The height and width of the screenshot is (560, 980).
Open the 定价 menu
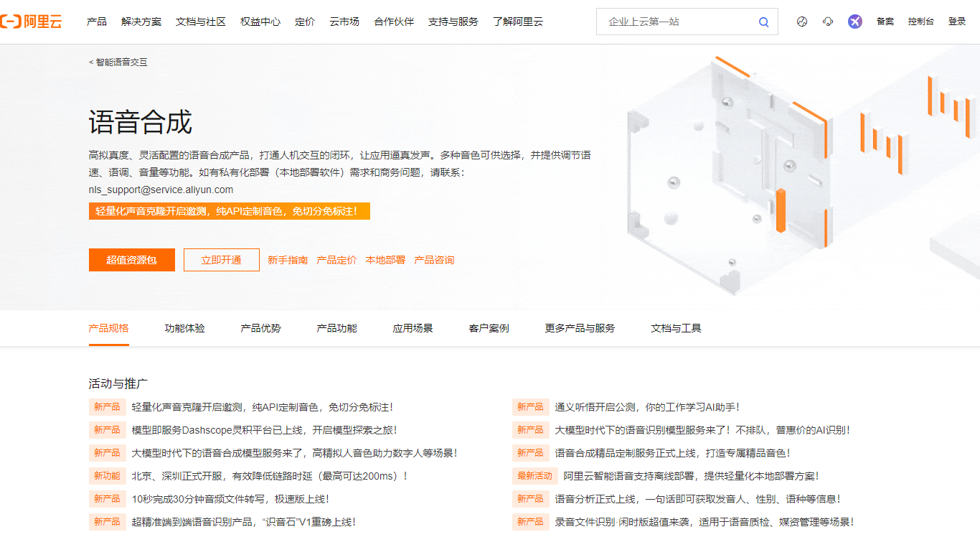(305, 22)
